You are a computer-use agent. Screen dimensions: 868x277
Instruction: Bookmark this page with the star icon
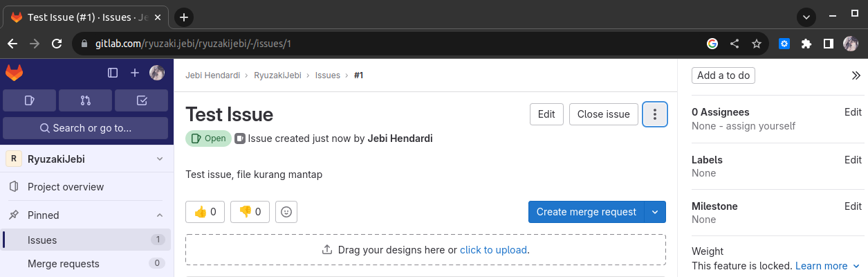757,44
